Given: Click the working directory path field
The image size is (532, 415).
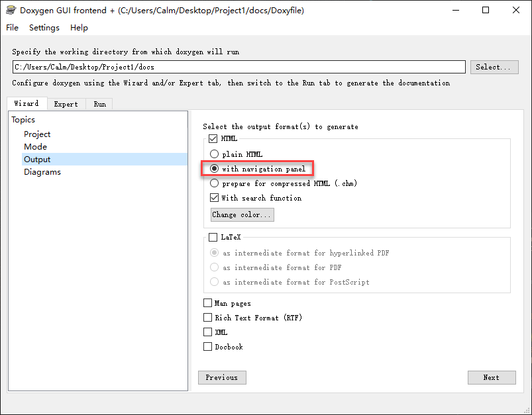Looking at the screenshot, I should pyautogui.click(x=239, y=67).
